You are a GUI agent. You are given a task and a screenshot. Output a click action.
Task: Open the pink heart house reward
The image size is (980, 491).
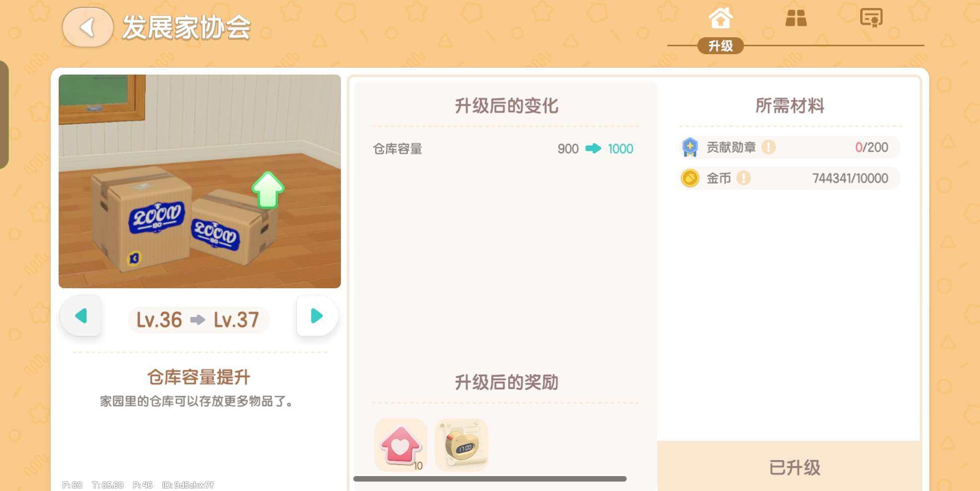click(x=401, y=445)
